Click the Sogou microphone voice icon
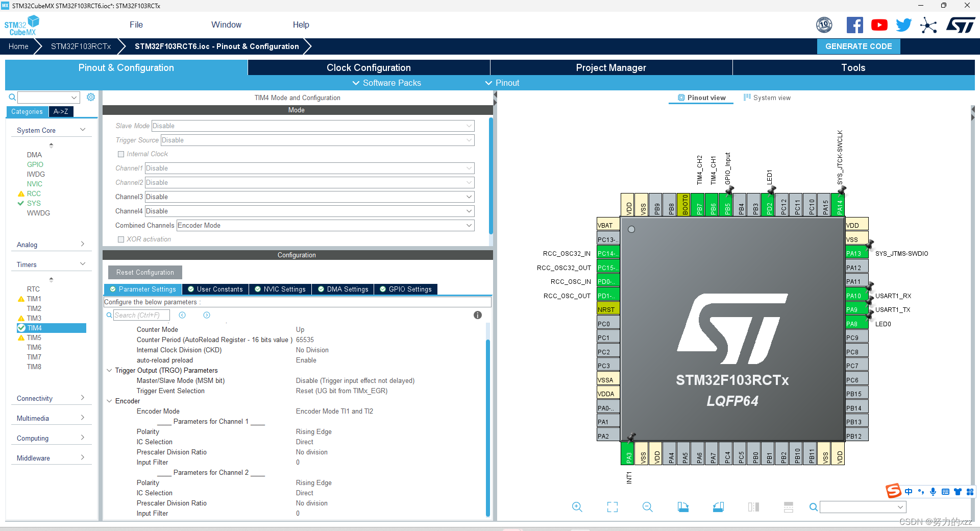This screenshot has height=531, width=980. pyautogui.click(x=933, y=492)
